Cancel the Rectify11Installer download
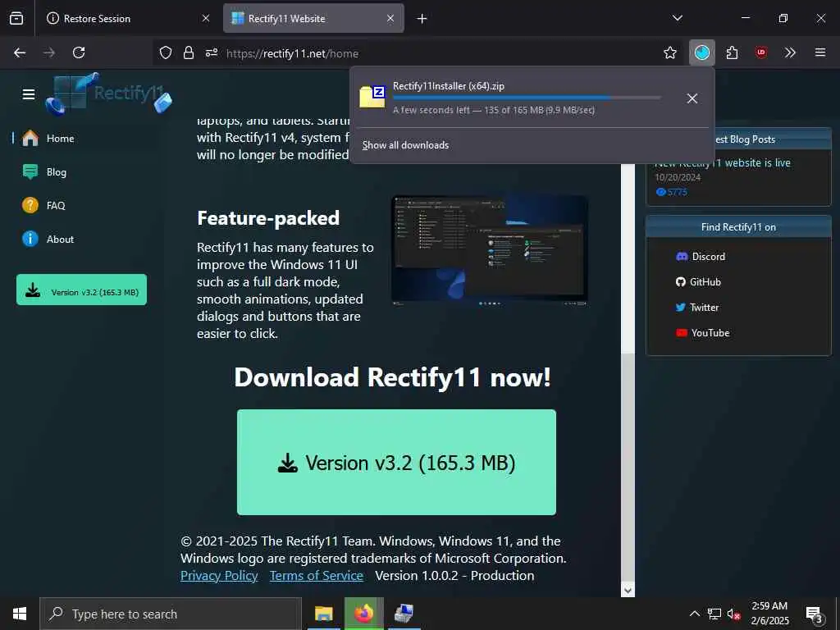This screenshot has height=630, width=840. (x=692, y=98)
